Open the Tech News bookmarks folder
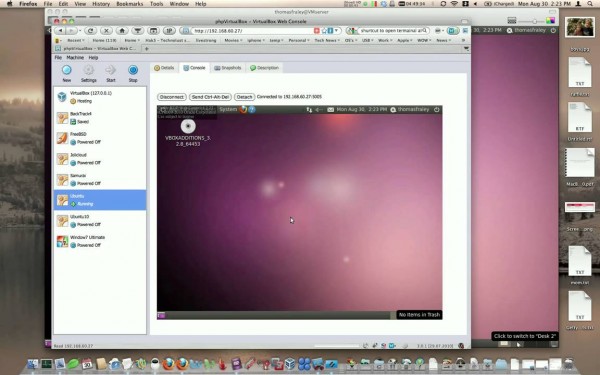Viewport: 600px width, 375px height. pyautogui.click(x=327, y=40)
